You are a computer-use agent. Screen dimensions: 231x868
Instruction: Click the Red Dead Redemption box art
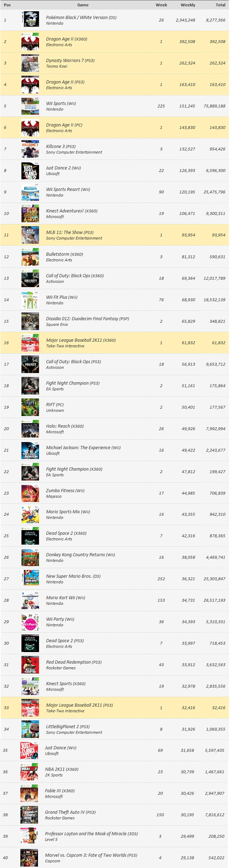pyautogui.click(x=30, y=665)
